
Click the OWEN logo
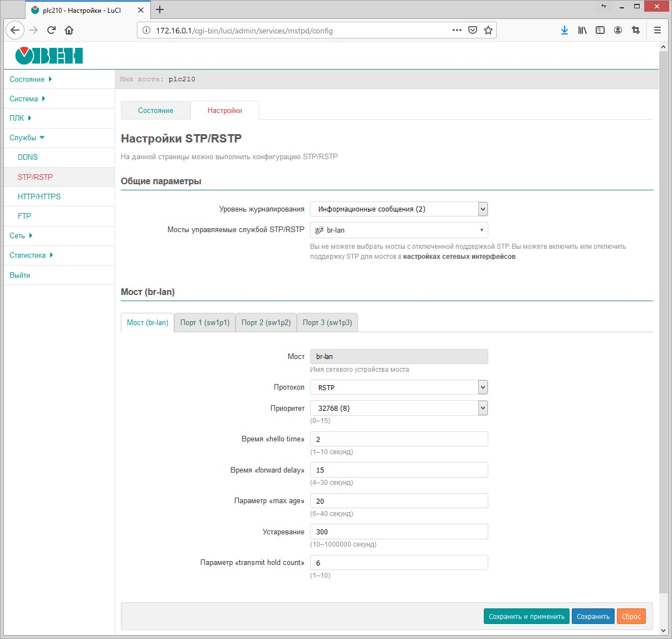(x=49, y=56)
